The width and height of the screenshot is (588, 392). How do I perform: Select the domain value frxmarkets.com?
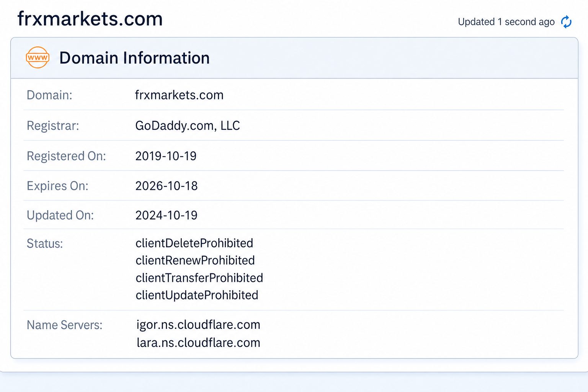179,95
